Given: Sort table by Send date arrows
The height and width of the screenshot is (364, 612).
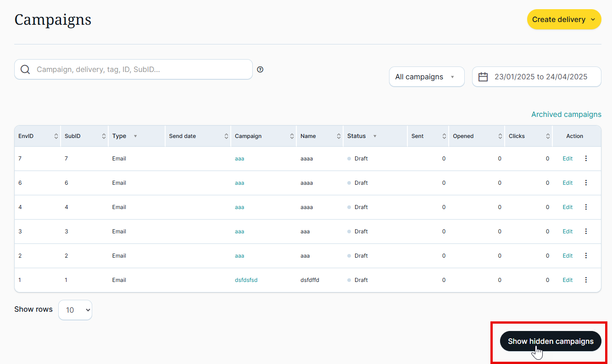Looking at the screenshot, I should tap(226, 136).
